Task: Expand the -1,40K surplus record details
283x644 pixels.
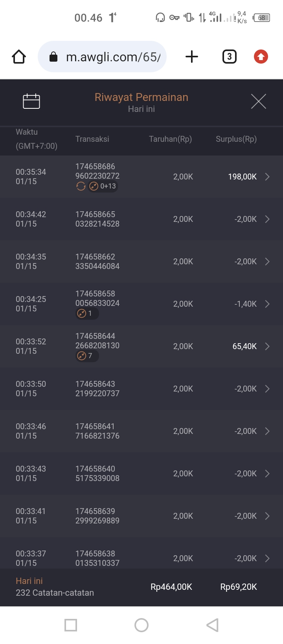Action: pos(267,304)
